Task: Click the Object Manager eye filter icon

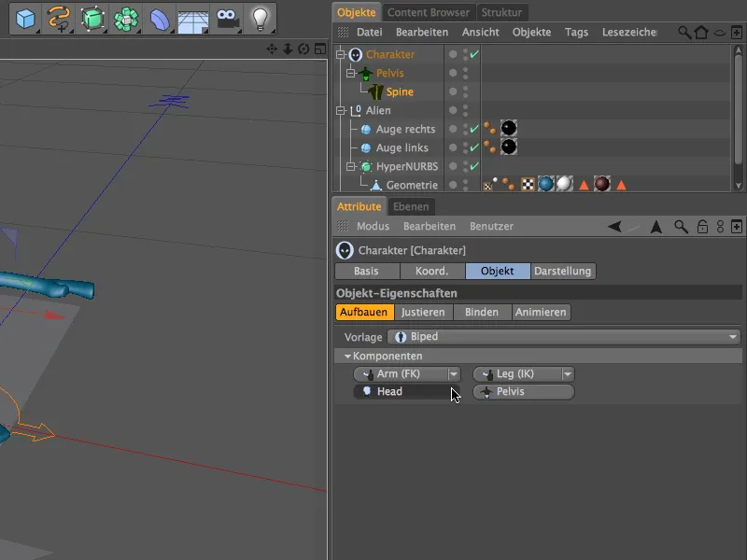Action: [719, 33]
